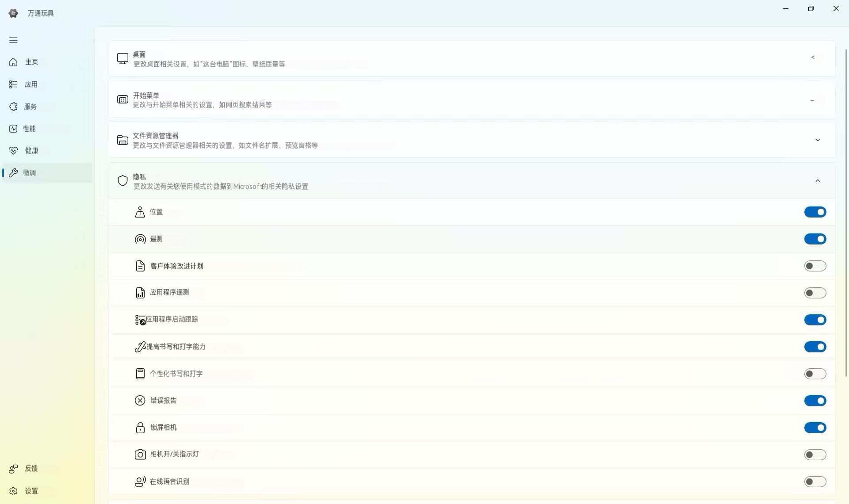Viewport: 849px width, 504px height.
Task: Disable the 位置 toggle
Action: point(815,212)
